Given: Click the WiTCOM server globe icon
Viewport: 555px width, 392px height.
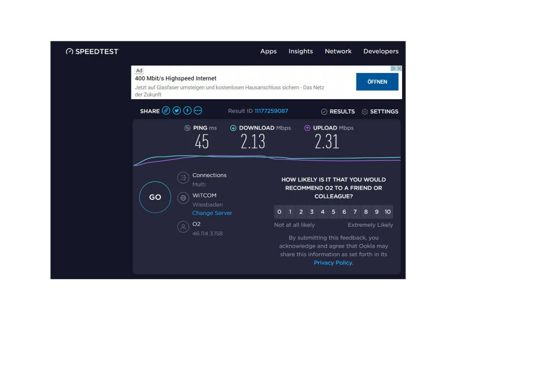Looking at the screenshot, I should click(x=183, y=198).
